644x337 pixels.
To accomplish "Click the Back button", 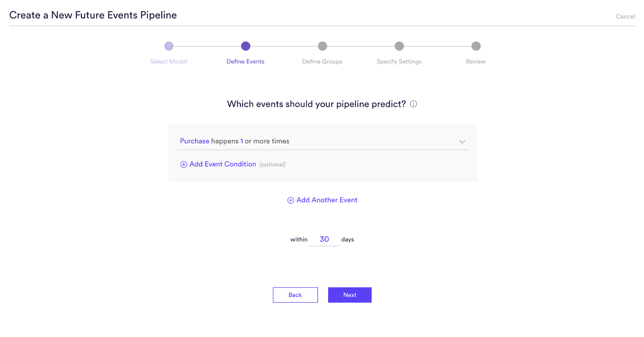I will pyautogui.click(x=295, y=295).
